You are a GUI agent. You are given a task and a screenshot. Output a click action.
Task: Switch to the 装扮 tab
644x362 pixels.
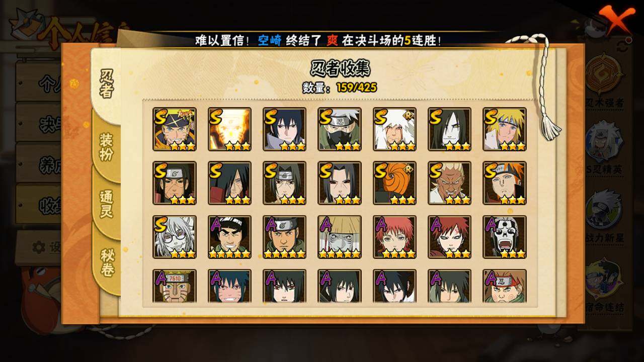[x=106, y=147]
